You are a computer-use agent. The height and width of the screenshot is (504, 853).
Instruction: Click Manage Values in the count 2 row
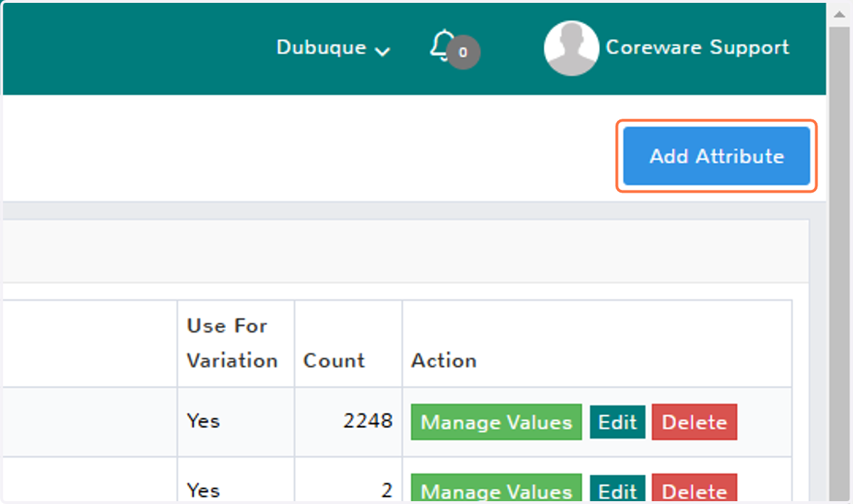click(496, 489)
